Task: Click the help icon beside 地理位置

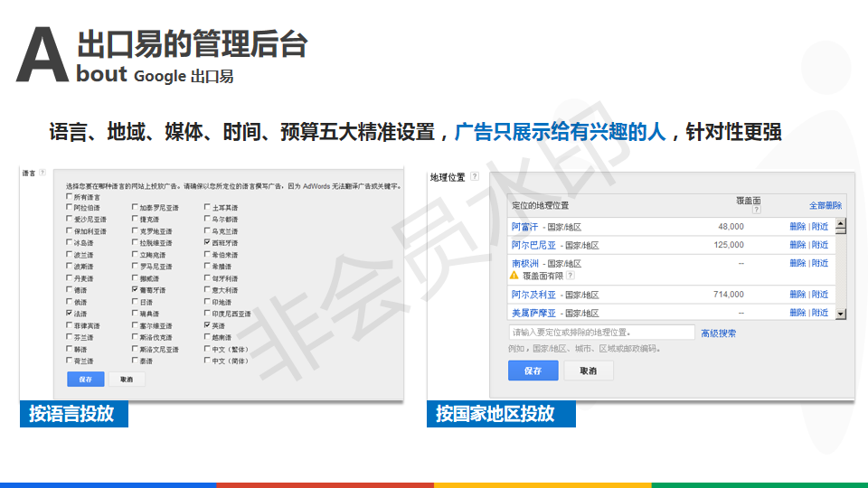Action: tap(475, 176)
